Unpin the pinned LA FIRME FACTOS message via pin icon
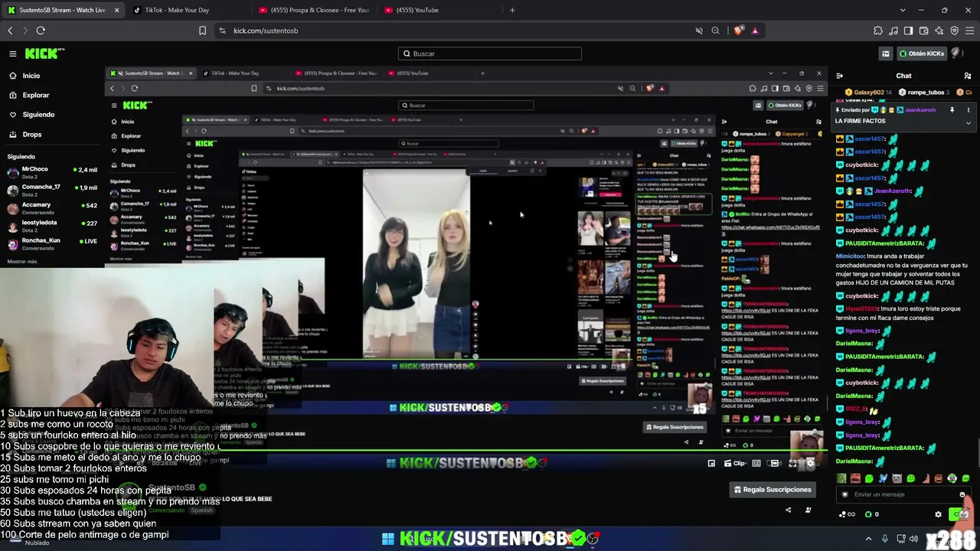Image resolution: width=980 pixels, height=551 pixels. 952,110
